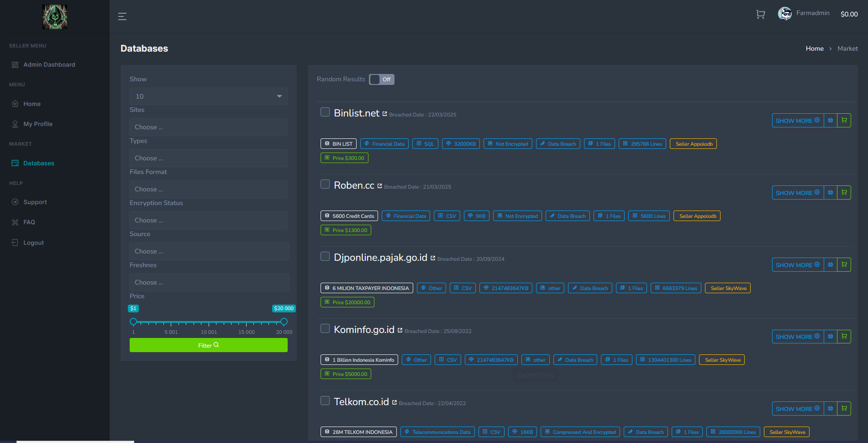Open the shopping cart in the top bar
Screen dimensions: 868x443
pyautogui.click(x=760, y=14)
